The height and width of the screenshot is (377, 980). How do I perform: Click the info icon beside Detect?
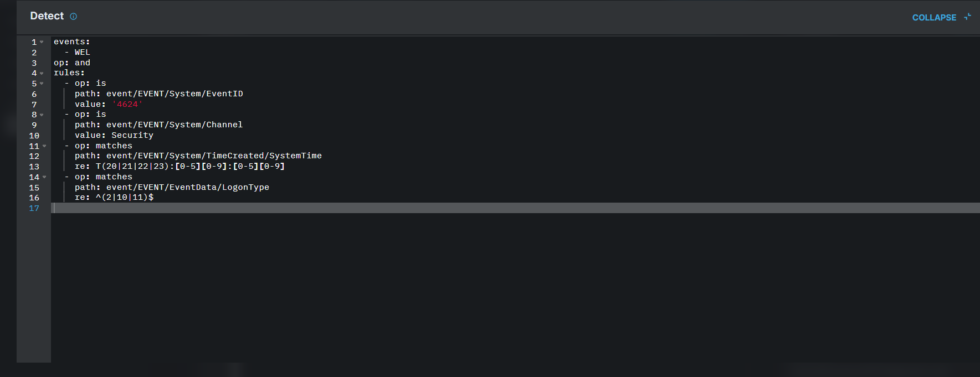tap(73, 17)
